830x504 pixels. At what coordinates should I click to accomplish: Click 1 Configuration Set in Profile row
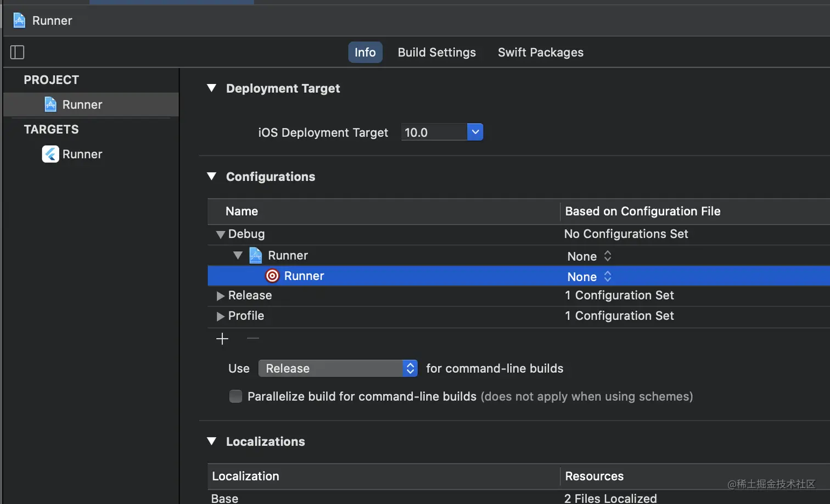(619, 316)
